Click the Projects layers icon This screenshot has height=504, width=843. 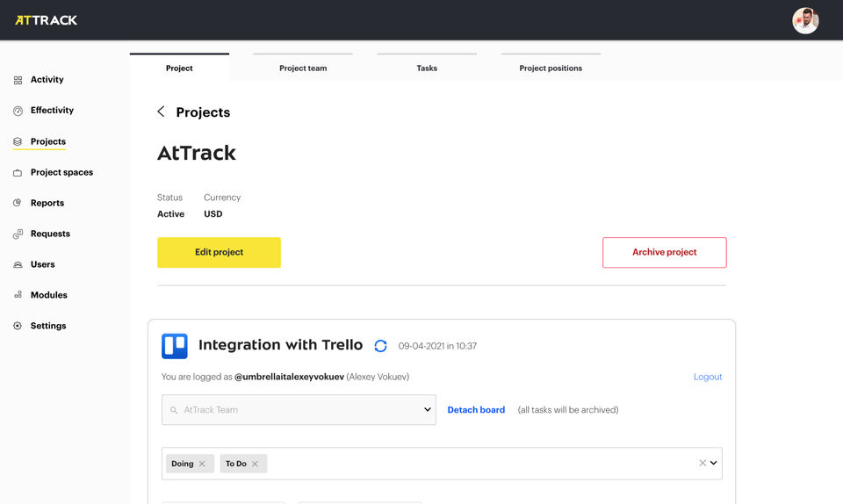18,141
